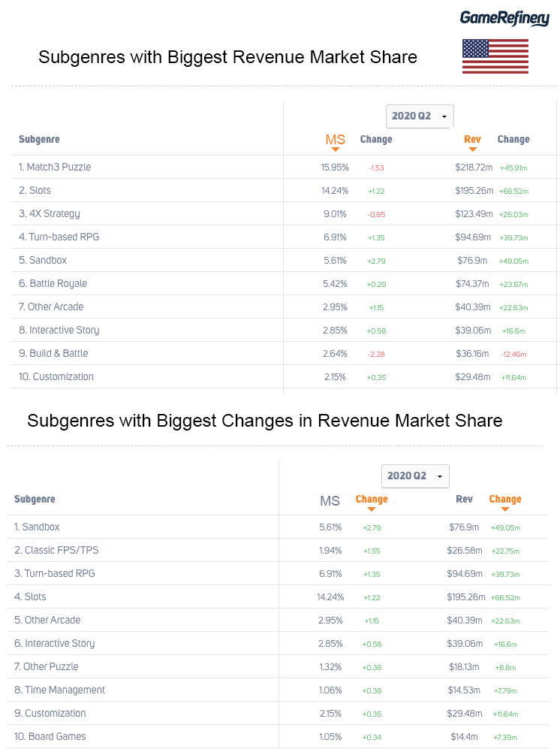Click sort arrow under lower MS-table Change header
560x749 pixels.
[x=372, y=509]
